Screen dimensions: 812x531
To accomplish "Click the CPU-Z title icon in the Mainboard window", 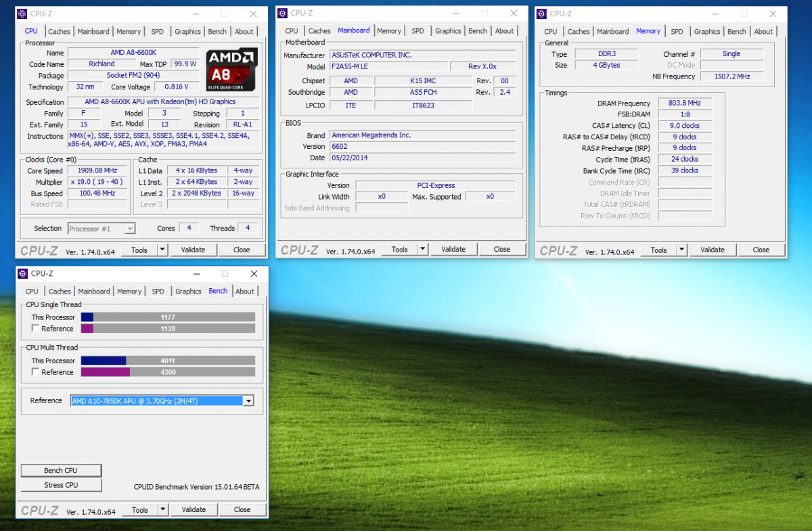I will click(x=282, y=13).
